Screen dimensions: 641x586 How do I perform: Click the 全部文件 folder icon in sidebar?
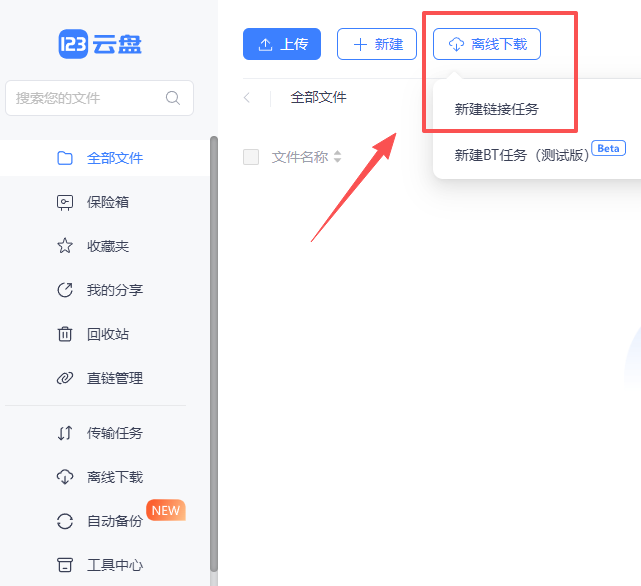click(x=65, y=158)
